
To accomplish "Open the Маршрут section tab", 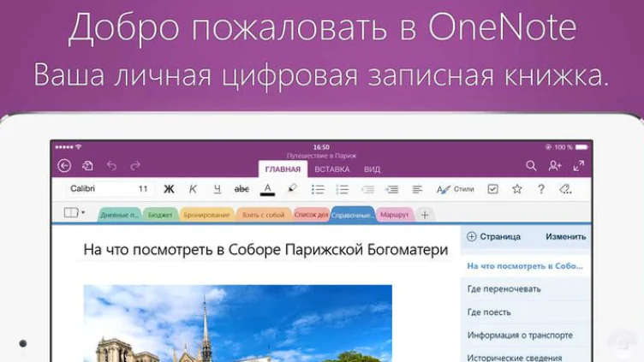I will (x=394, y=215).
